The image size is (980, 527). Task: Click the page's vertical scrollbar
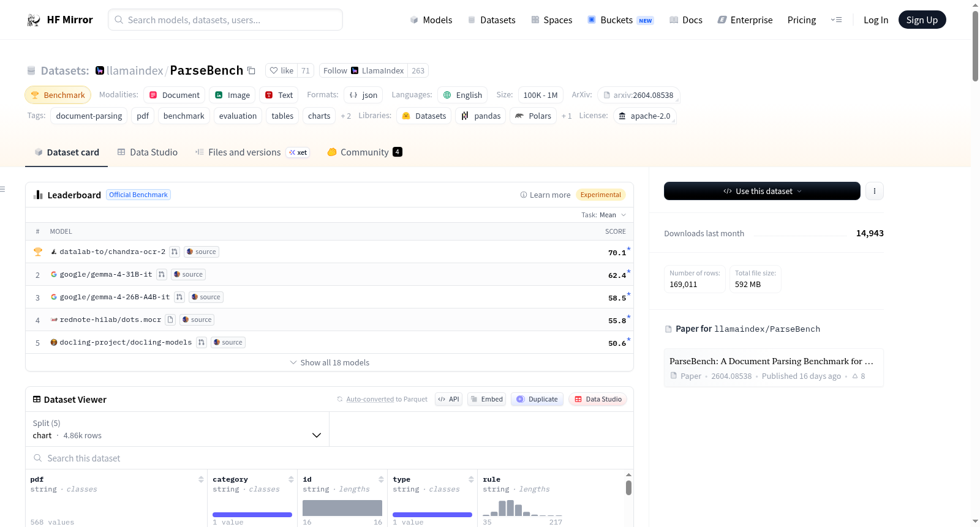click(x=975, y=46)
